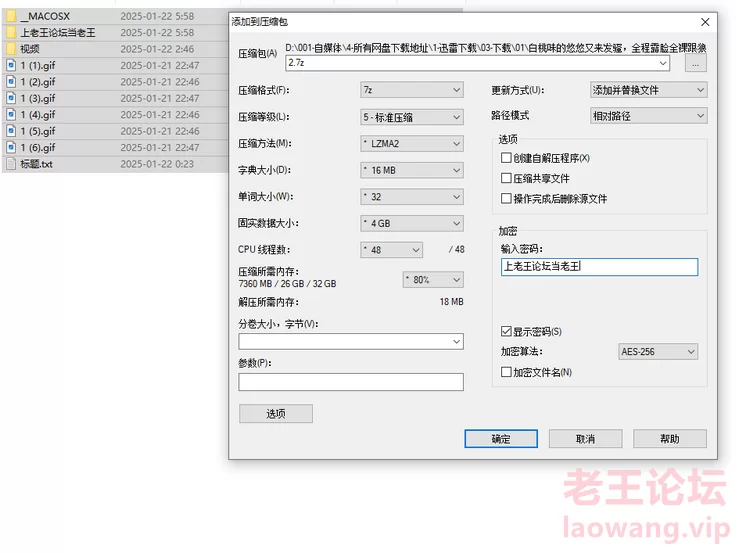Select folder name 视频
Viewport: 750px width, 553px height.
[30, 49]
